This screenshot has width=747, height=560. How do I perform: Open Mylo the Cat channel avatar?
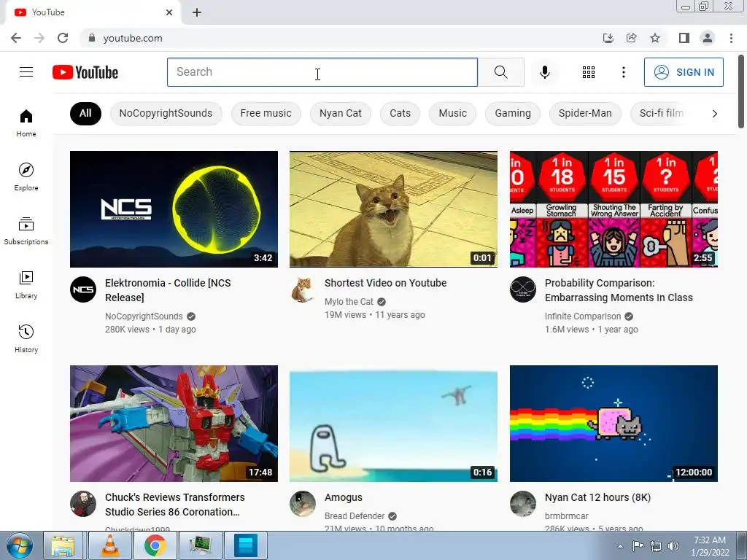tap(303, 289)
